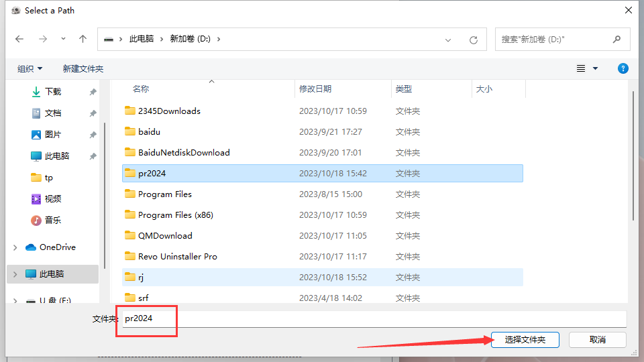Click the drive icon in address bar
The image size is (644, 362).
coord(109,40)
